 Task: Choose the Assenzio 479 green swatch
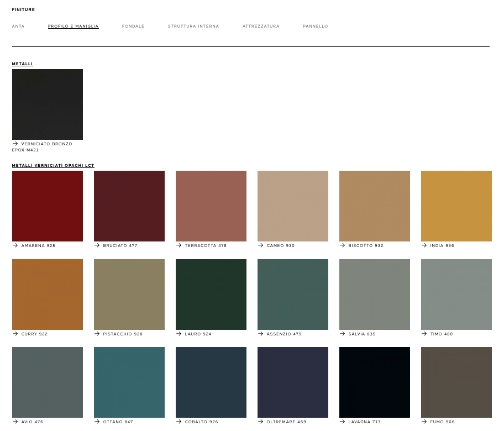pos(293,295)
